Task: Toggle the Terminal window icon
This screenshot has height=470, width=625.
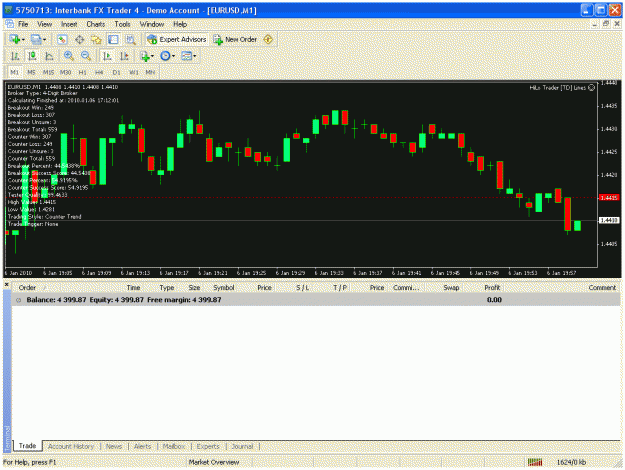Action: (113, 39)
